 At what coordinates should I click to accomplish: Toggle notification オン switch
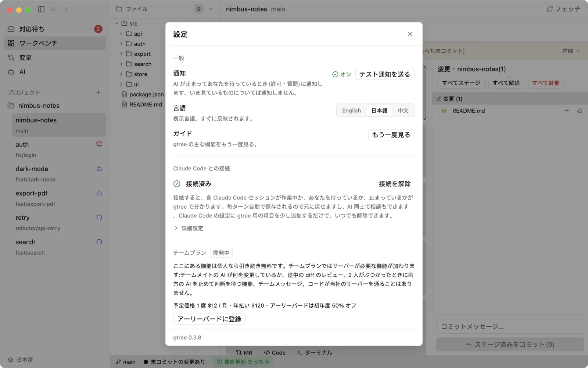pyautogui.click(x=342, y=74)
